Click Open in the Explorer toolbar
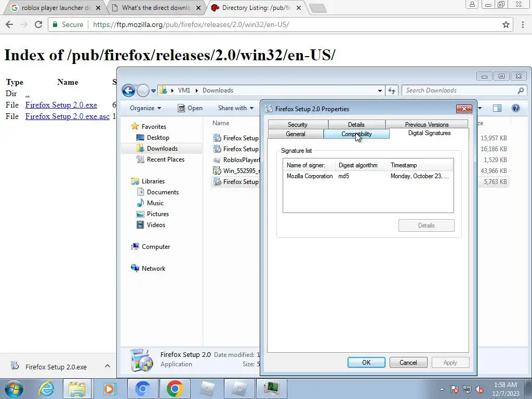This screenshot has width=532, height=399. click(x=190, y=108)
